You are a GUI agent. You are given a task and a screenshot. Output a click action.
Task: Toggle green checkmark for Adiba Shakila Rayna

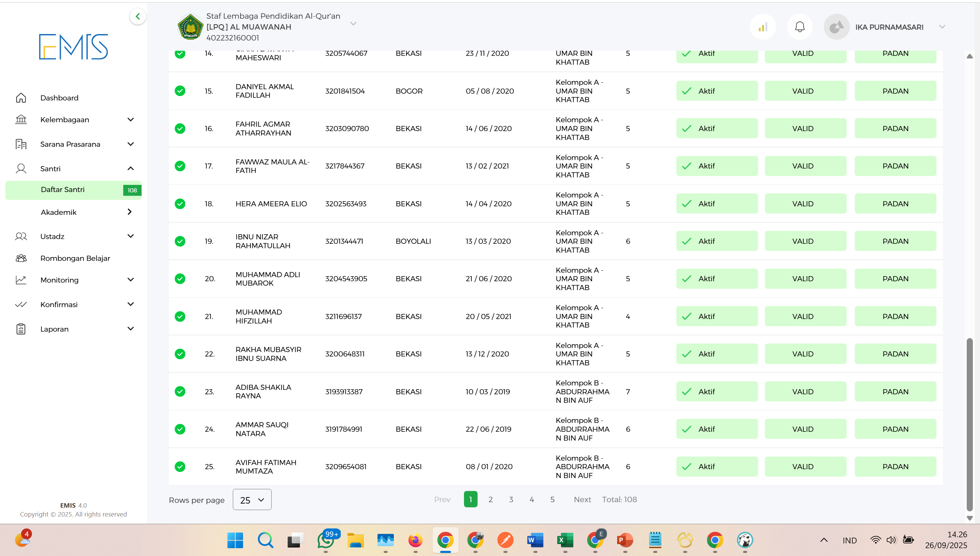coord(180,392)
